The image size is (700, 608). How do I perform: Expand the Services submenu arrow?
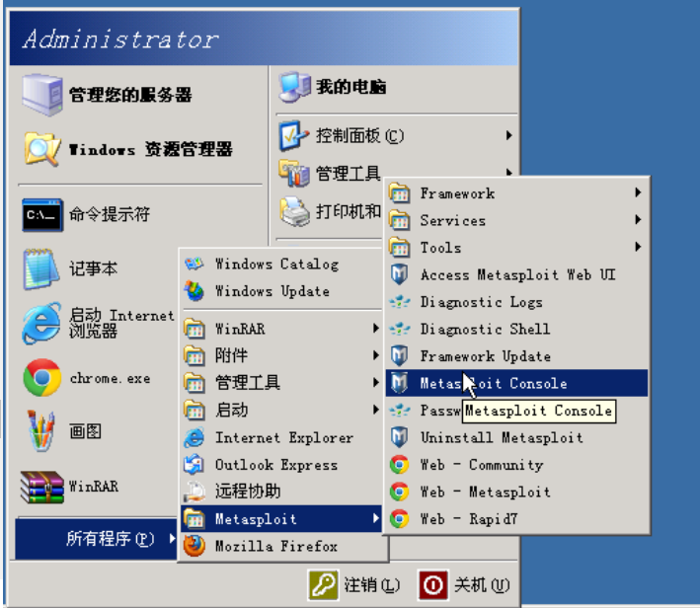click(x=639, y=220)
